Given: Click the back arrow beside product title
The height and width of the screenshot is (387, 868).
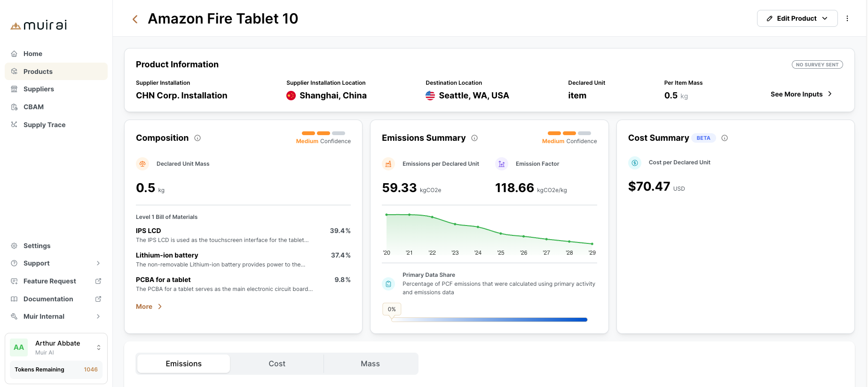Looking at the screenshot, I should pos(135,19).
